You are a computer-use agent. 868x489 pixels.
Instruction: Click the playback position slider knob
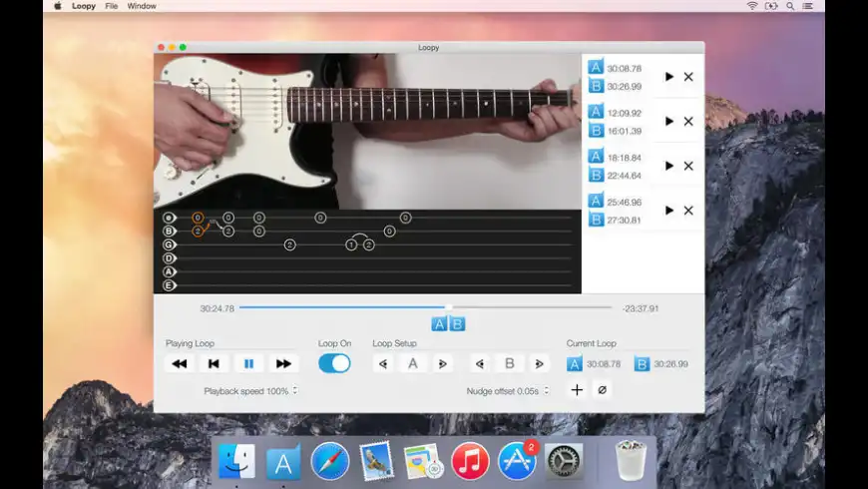point(448,308)
